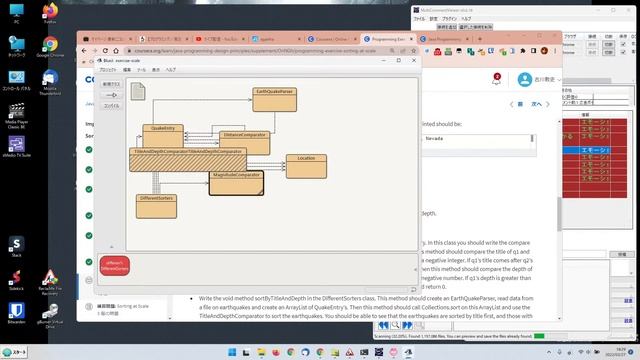Select the TitleAndDepthComparator hatched class box
Image resolution: width=640 pixels, height=360 pixels.
[x=188, y=160]
